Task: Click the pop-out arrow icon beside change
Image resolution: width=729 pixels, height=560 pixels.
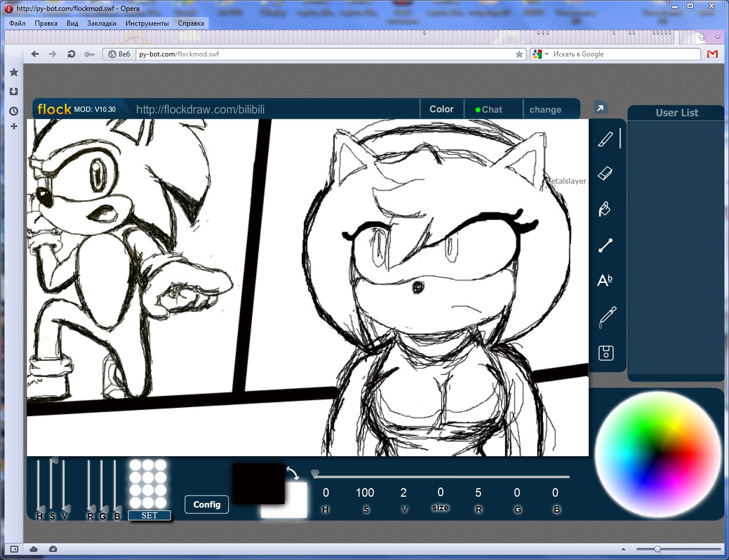Action: point(600,108)
